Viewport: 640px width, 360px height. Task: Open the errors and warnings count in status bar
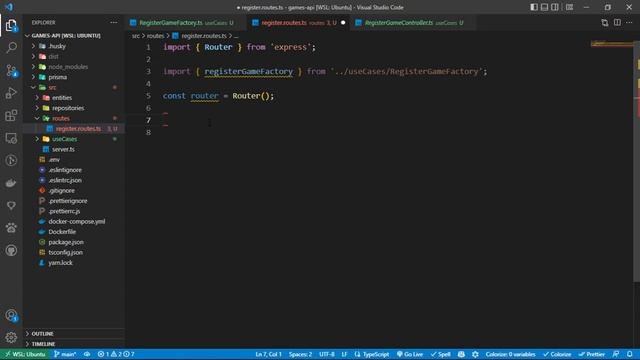tap(116, 354)
